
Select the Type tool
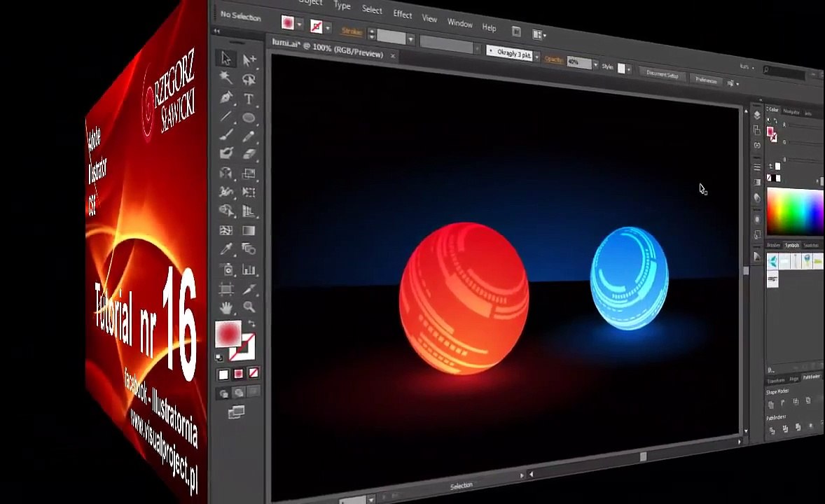tap(249, 99)
